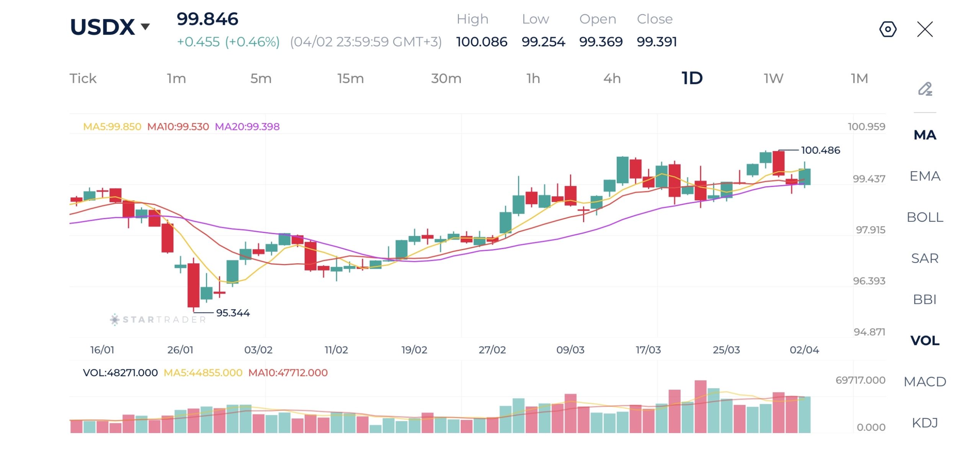Select the 1m timeframe tab
980x451 pixels.
(176, 79)
